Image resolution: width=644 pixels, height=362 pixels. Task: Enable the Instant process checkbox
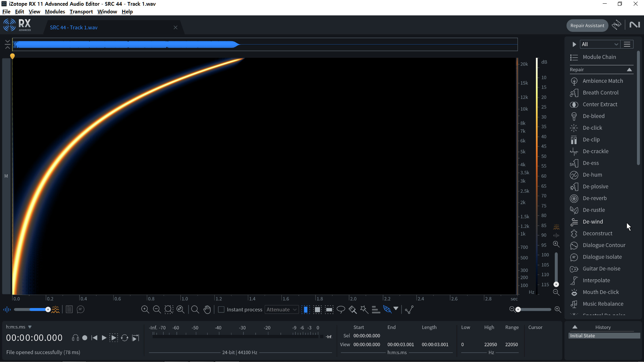[x=221, y=309]
